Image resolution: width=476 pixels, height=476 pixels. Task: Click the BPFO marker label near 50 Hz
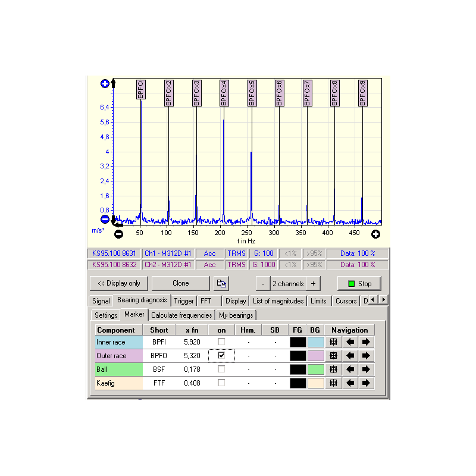[141, 90]
